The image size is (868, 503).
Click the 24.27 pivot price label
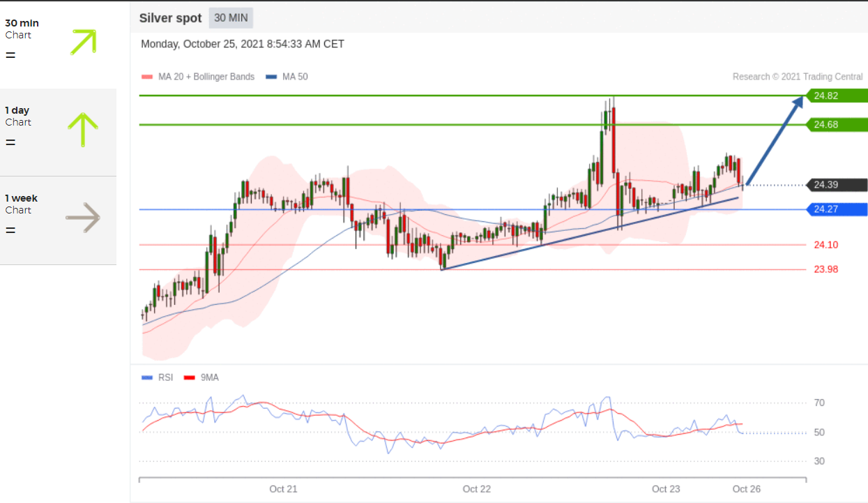pyautogui.click(x=836, y=209)
